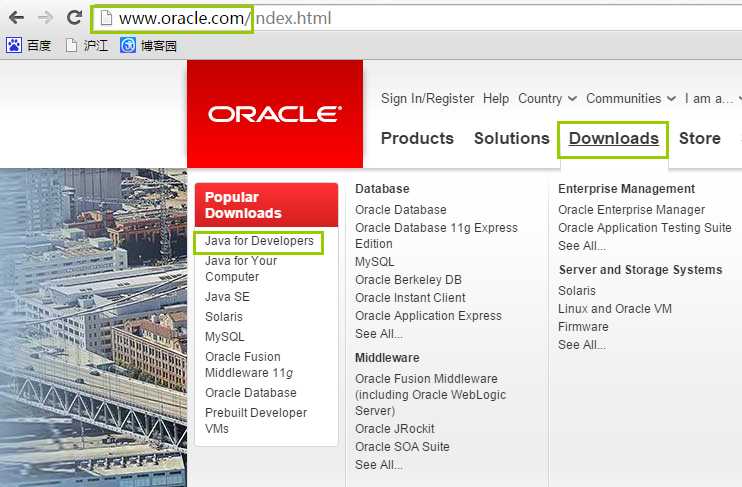The width and height of the screenshot is (742, 487).
Task: Open the Solutions menu
Action: [x=512, y=138]
